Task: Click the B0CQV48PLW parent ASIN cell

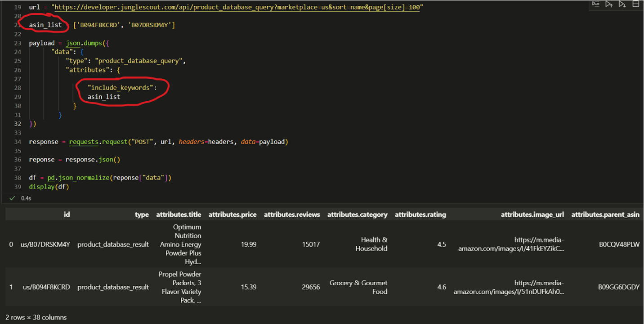Action: [x=619, y=244]
